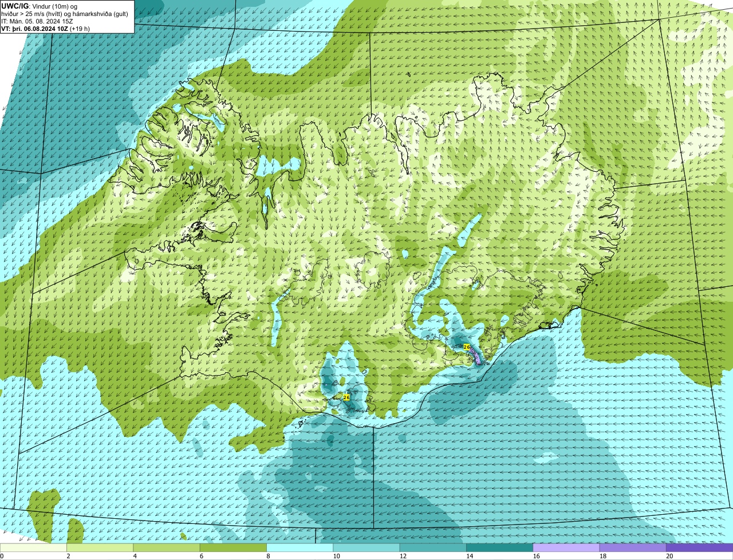Select the 'IT: Mán. 05. 08. 2024 15Z' line
733x560 pixels.
tap(37, 21)
